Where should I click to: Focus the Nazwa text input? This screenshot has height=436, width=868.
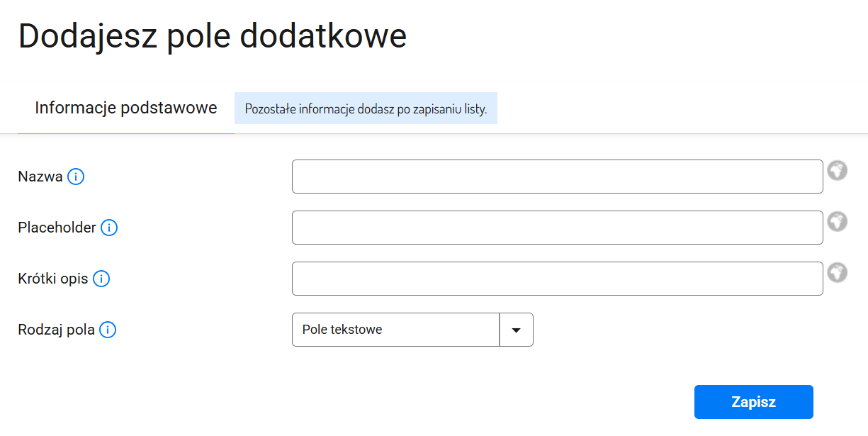(x=557, y=177)
